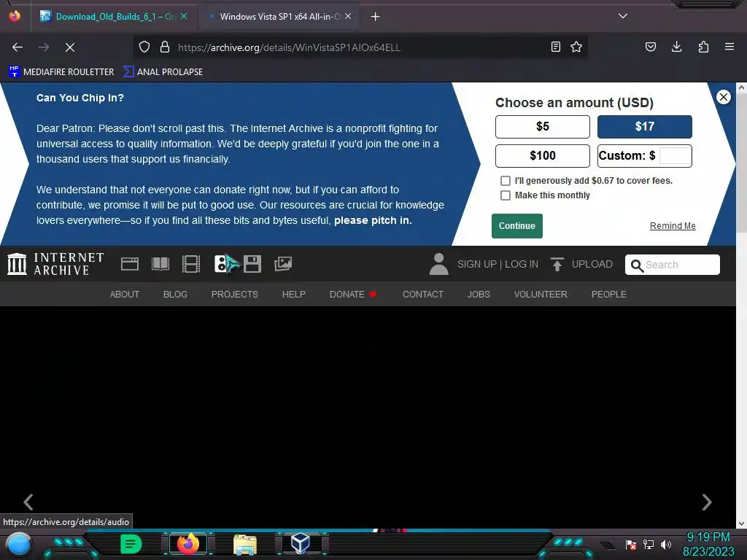This screenshot has width=747, height=560.
Task: Show site security padlock info
Action: pyautogui.click(x=165, y=47)
